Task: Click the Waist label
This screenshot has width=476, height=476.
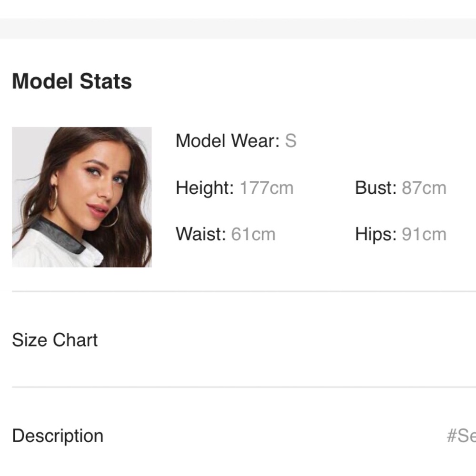Action: coord(200,234)
